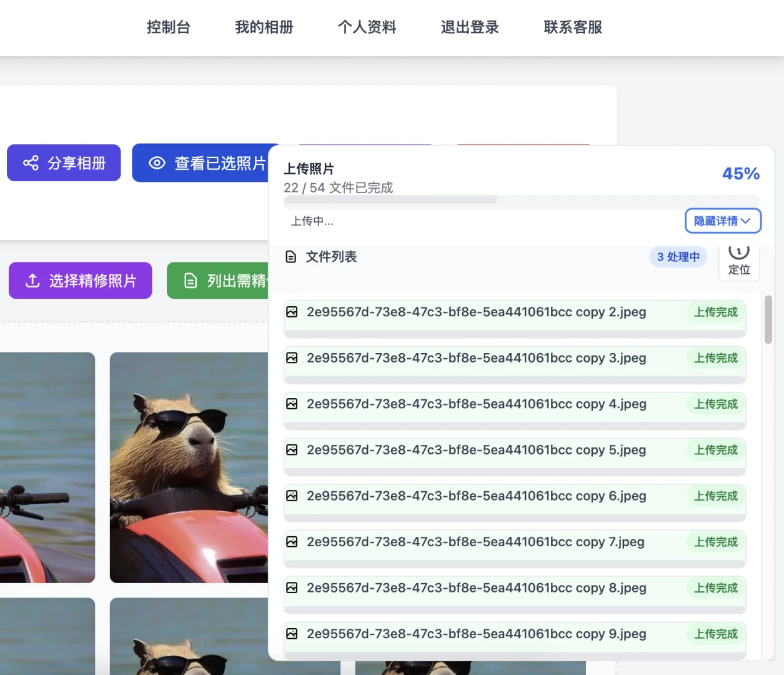This screenshot has width=784, height=675.
Task: Click 上传完成 status for copy 3.jpeg
Action: [716, 358]
